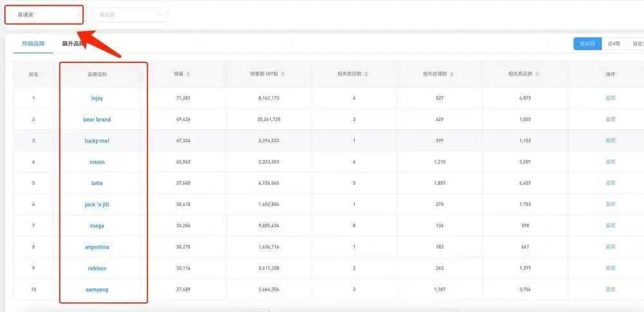Image resolution: width=644 pixels, height=312 pixels.
Task: Expand the 请选择 dropdown
Action: (130, 14)
